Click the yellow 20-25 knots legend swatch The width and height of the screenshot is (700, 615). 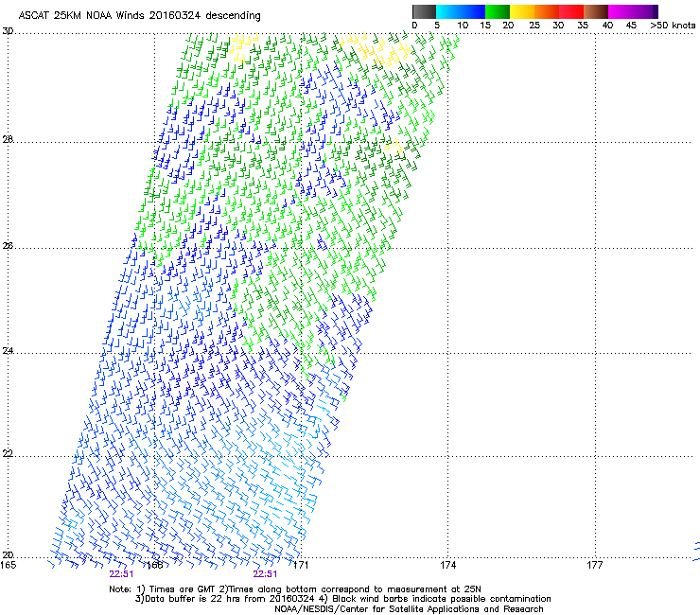coord(522,11)
